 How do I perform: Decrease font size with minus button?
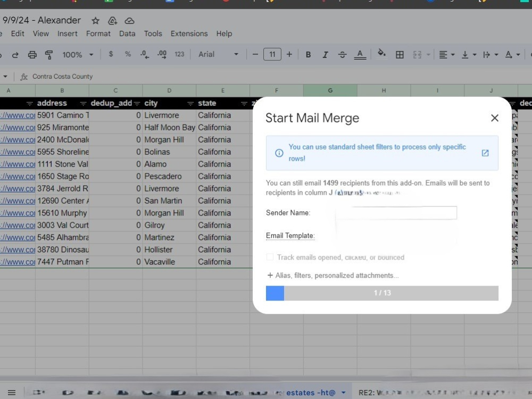[255, 54]
